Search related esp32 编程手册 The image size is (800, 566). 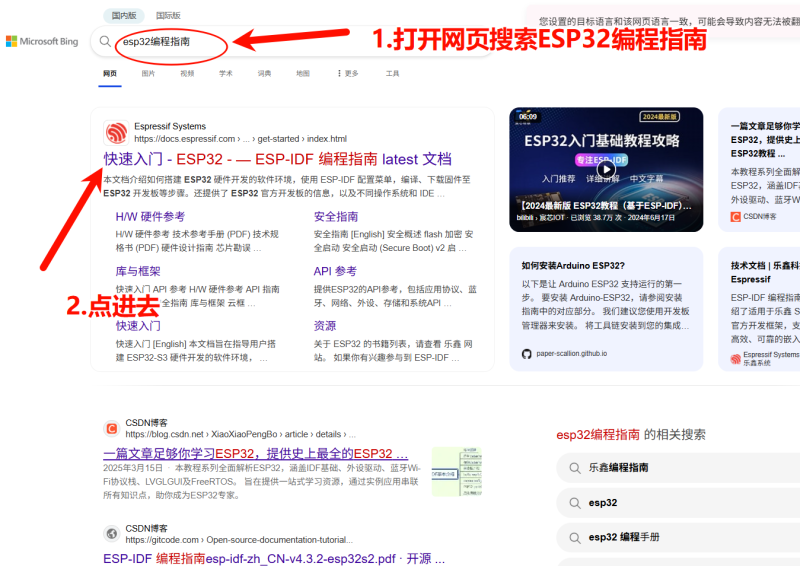click(678, 538)
